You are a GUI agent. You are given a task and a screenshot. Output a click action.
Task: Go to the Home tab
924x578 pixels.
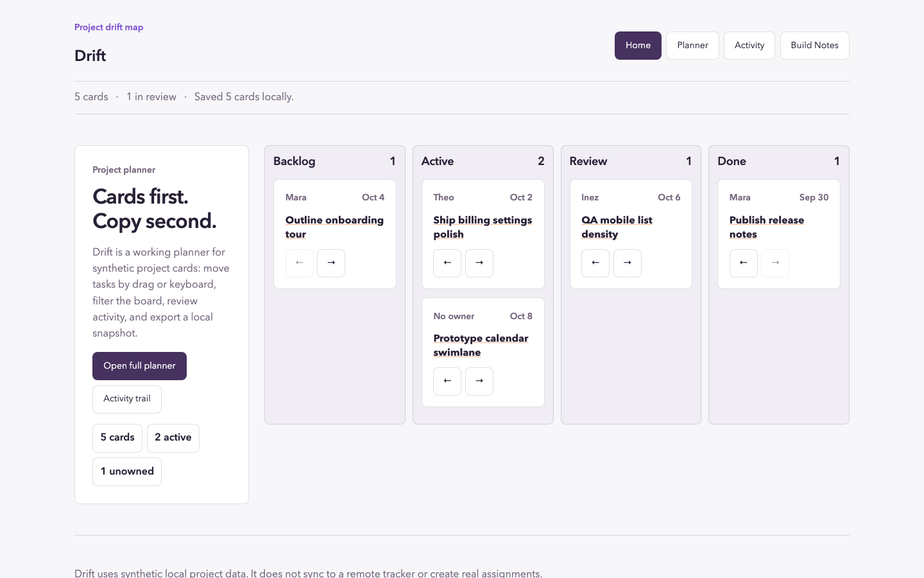click(x=638, y=46)
